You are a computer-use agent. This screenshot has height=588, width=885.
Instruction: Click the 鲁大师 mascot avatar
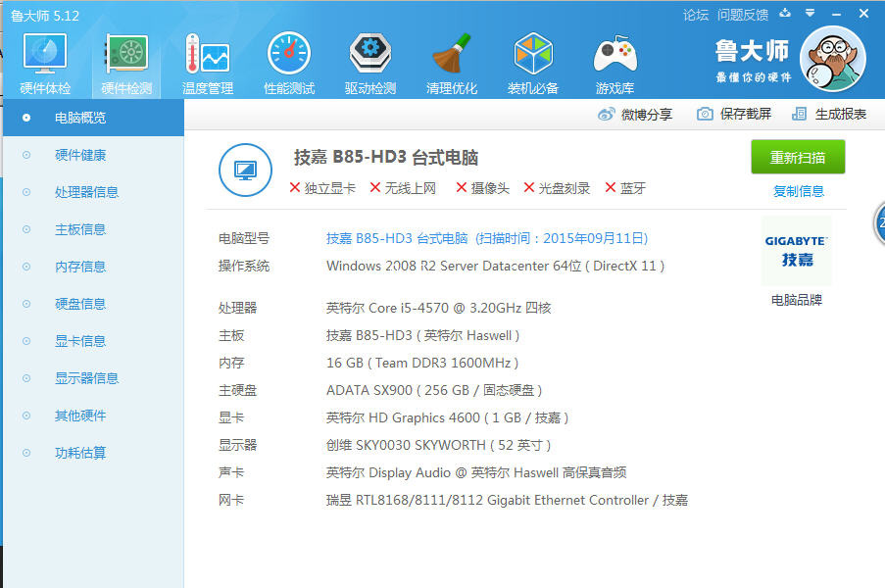832,59
